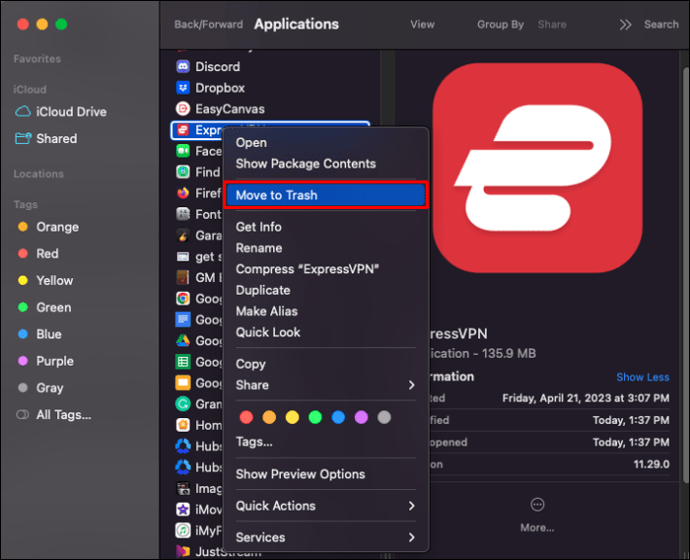
Task: Click the Google Drive triangle icon
Action: click(183, 340)
